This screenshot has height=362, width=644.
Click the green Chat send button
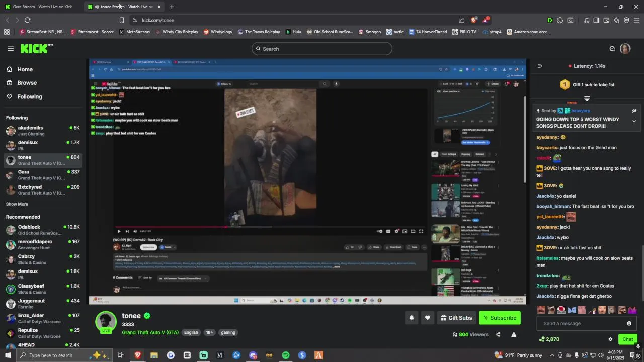(x=627, y=339)
